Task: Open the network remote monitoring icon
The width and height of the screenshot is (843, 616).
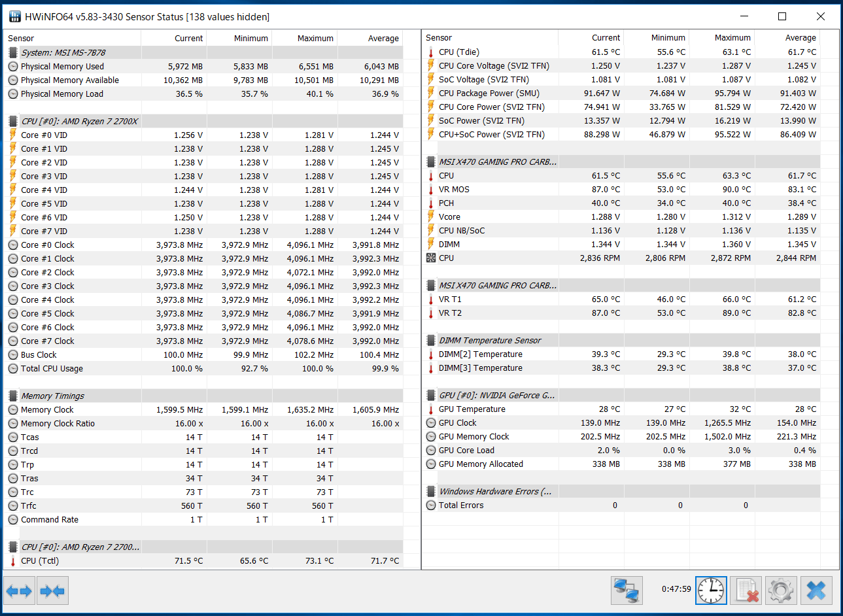Action: (x=627, y=590)
